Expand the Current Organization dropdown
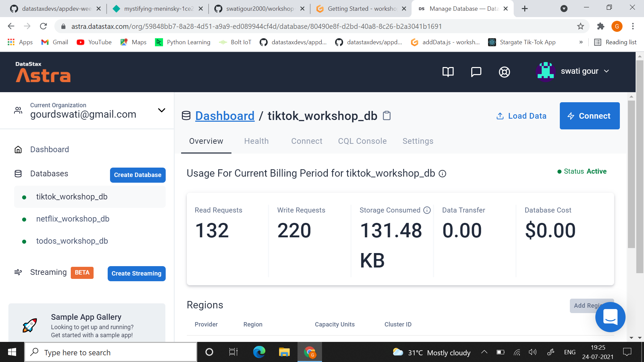 point(161,110)
